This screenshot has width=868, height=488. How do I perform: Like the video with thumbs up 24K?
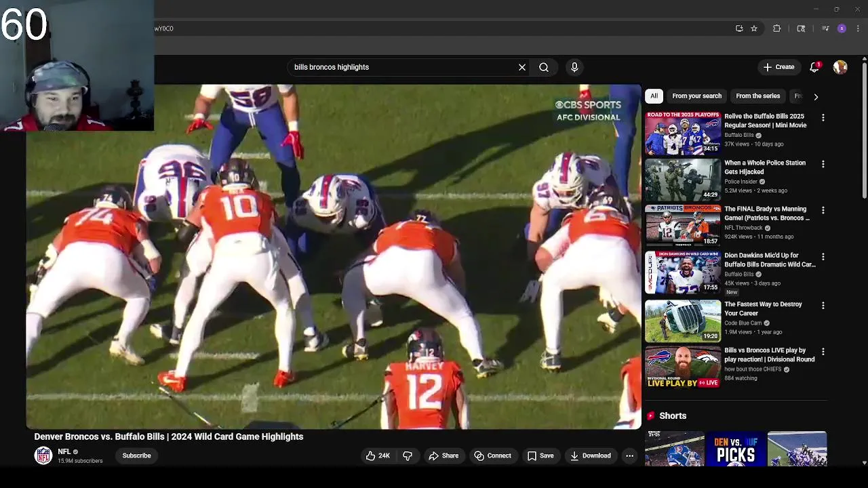pyautogui.click(x=378, y=455)
